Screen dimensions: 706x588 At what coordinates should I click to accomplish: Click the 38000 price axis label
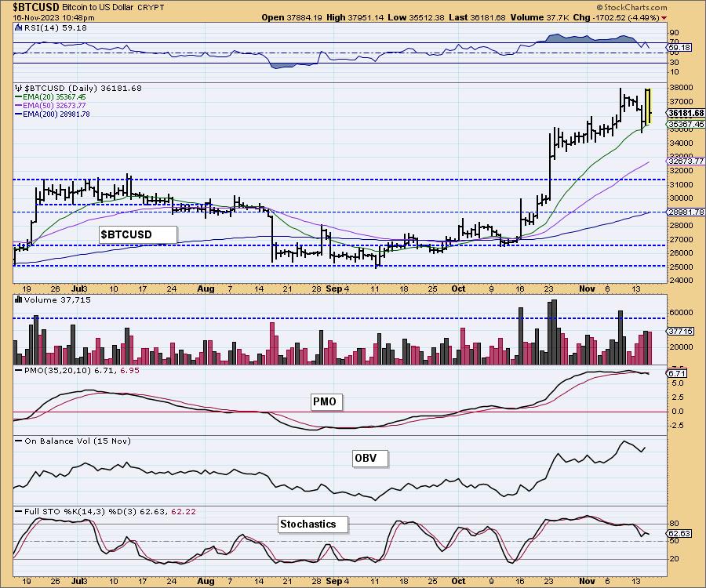click(x=681, y=88)
